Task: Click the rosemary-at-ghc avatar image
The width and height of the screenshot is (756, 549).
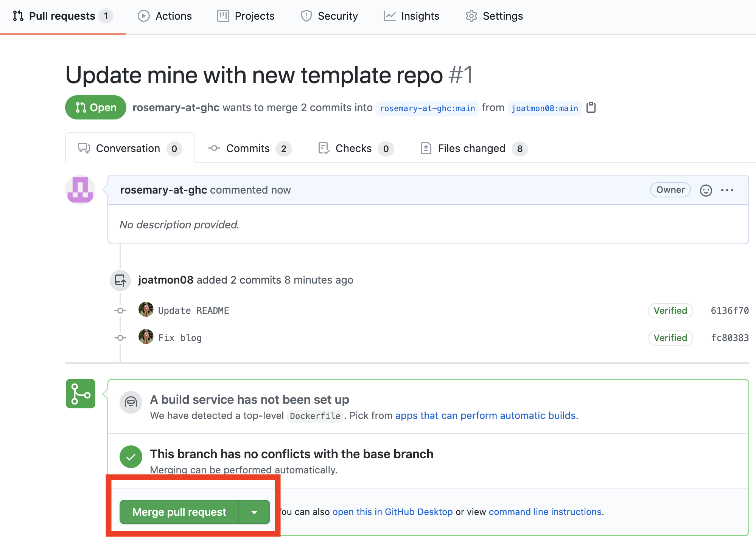Action: [x=80, y=190]
